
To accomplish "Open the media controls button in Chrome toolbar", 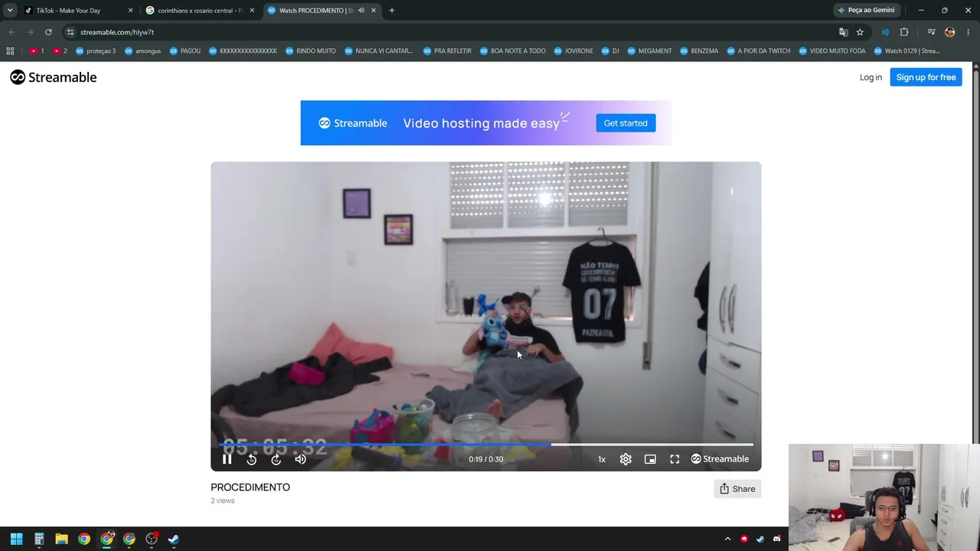I will pyautogui.click(x=931, y=32).
